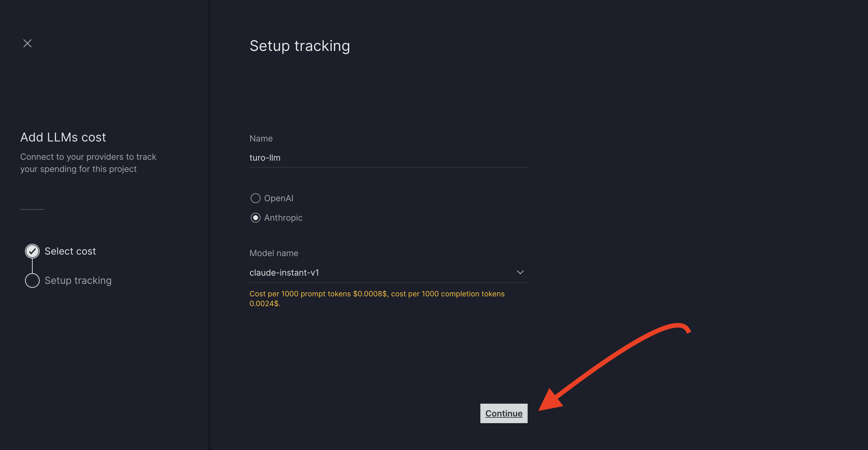Click the Model name chevron arrow
The height and width of the screenshot is (450, 868).
[x=520, y=272]
